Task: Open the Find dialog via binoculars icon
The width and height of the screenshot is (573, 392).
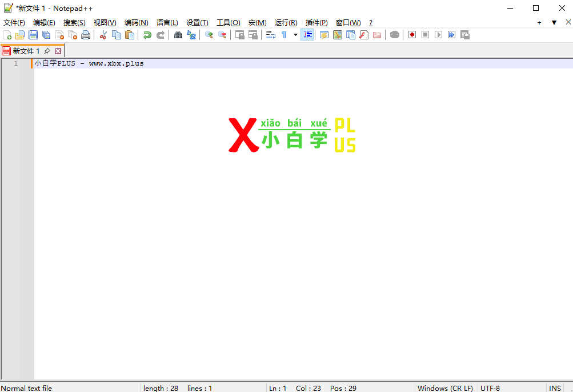Action: click(178, 34)
